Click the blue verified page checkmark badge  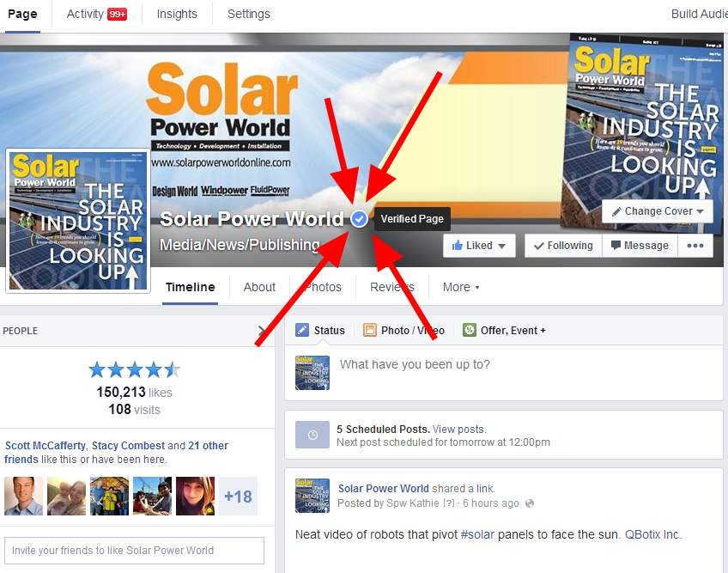pyautogui.click(x=359, y=218)
